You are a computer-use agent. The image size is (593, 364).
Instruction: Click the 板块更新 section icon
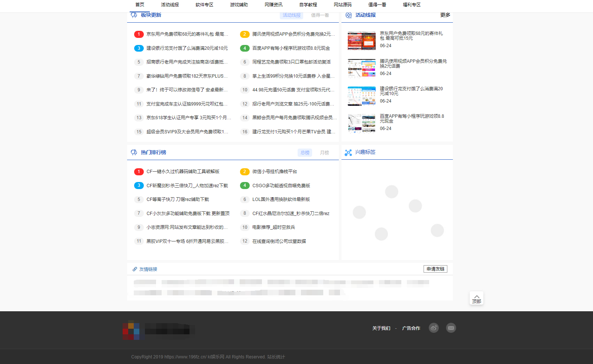(x=134, y=14)
